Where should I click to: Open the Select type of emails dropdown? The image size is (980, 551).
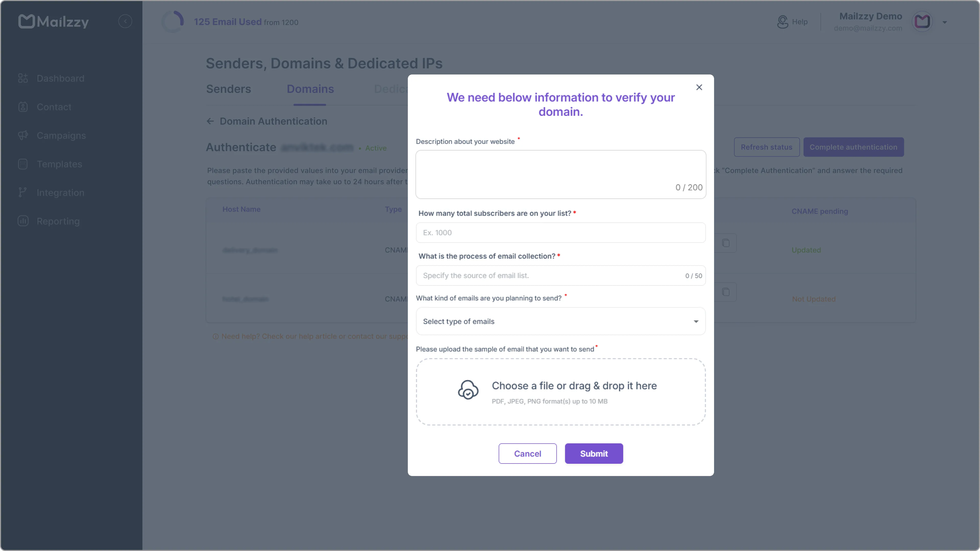click(x=560, y=321)
